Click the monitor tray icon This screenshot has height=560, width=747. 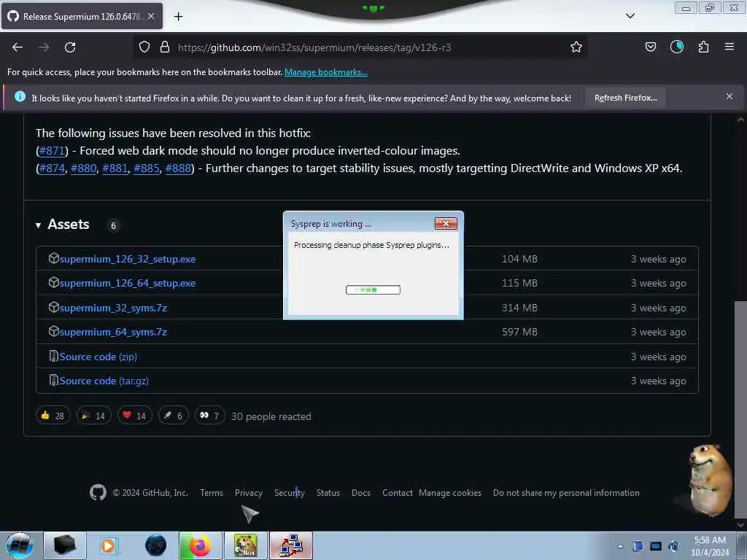(656, 546)
